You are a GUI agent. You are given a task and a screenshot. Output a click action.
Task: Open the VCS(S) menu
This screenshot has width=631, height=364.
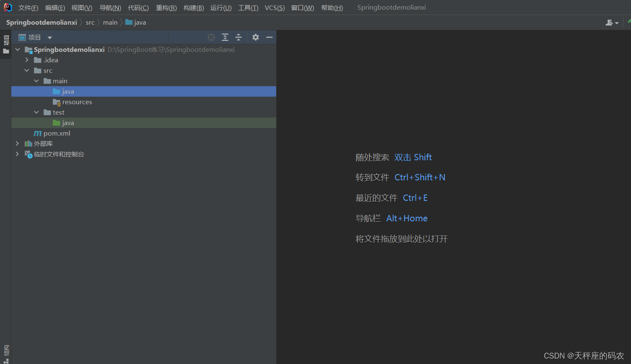[274, 8]
